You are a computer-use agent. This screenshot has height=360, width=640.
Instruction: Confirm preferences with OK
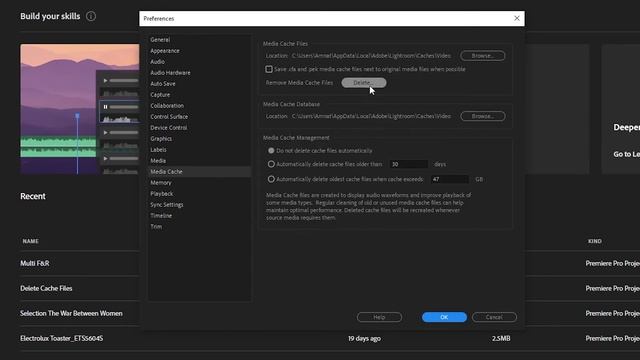(x=444, y=317)
